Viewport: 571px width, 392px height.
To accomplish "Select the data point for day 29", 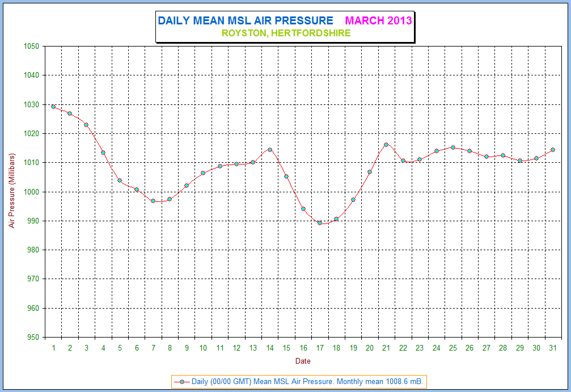I will click(519, 161).
